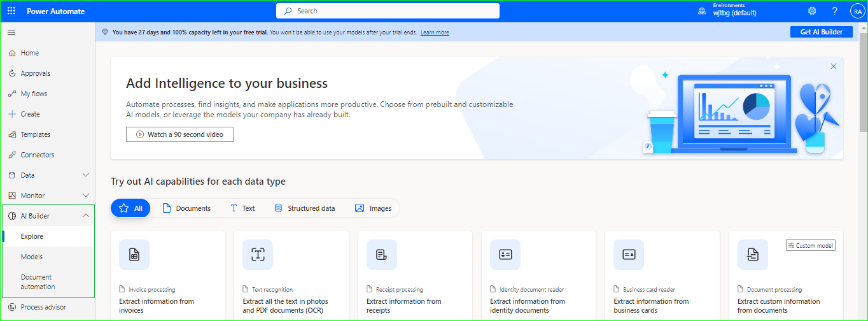The width and height of the screenshot is (868, 321).
Task: Select the Structured data filter tab
Action: [x=304, y=208]
